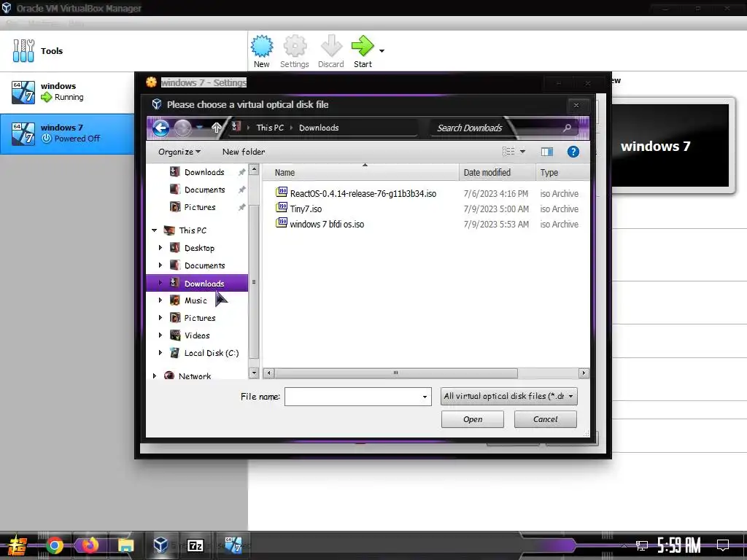The width and height of the screenshot is (747, 560).
Task: Sort files by Name column
Action: click(x=361, y=172)
